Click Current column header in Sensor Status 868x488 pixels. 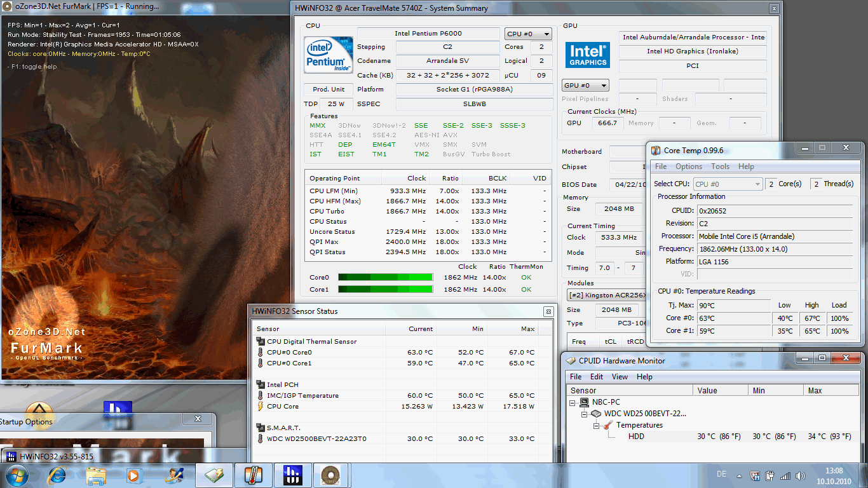[411, 329]
